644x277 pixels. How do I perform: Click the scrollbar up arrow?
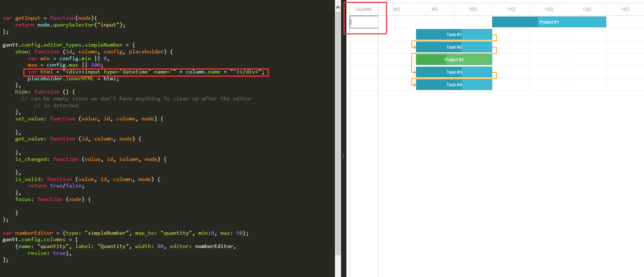tap(338, 7)
